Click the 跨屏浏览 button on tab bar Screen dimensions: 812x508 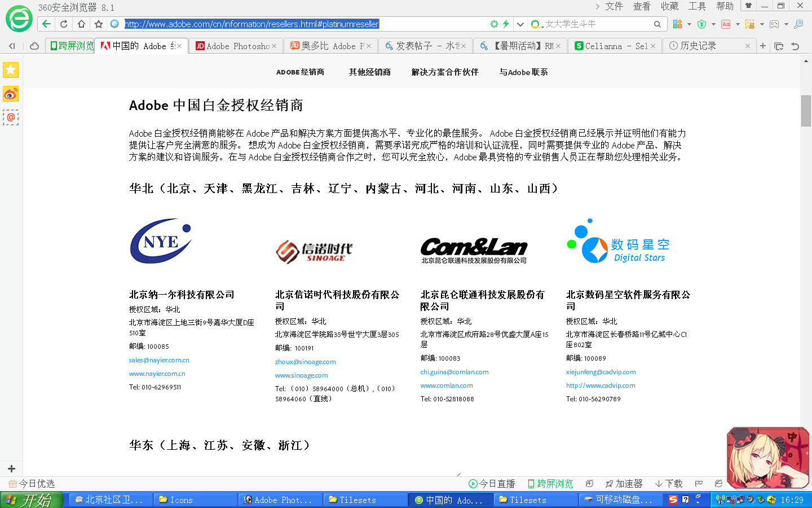click(x=72, y=46)
